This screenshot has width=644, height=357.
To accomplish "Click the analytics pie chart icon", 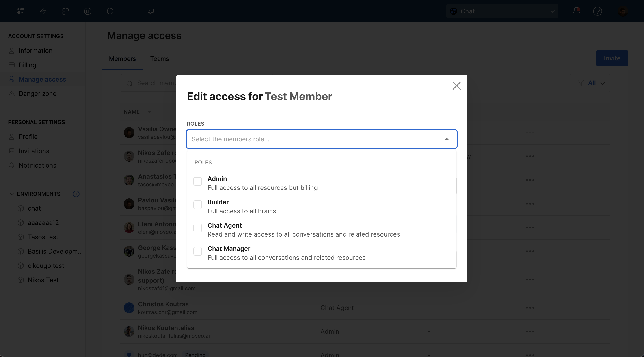I will [x=110, y=11].
